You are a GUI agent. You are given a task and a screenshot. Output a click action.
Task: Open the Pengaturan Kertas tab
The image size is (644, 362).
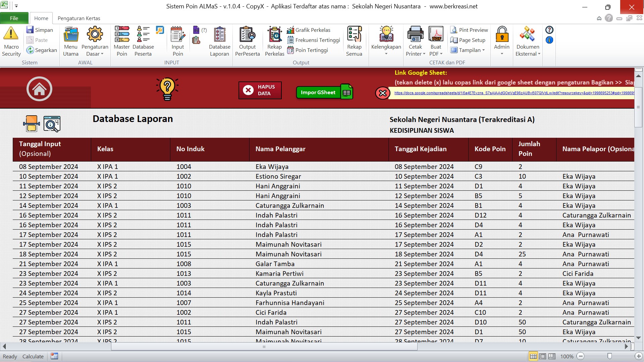[79, 18]
